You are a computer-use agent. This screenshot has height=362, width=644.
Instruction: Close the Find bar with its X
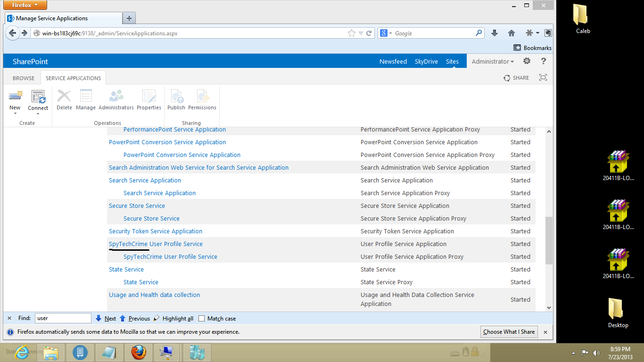point(9,318)
